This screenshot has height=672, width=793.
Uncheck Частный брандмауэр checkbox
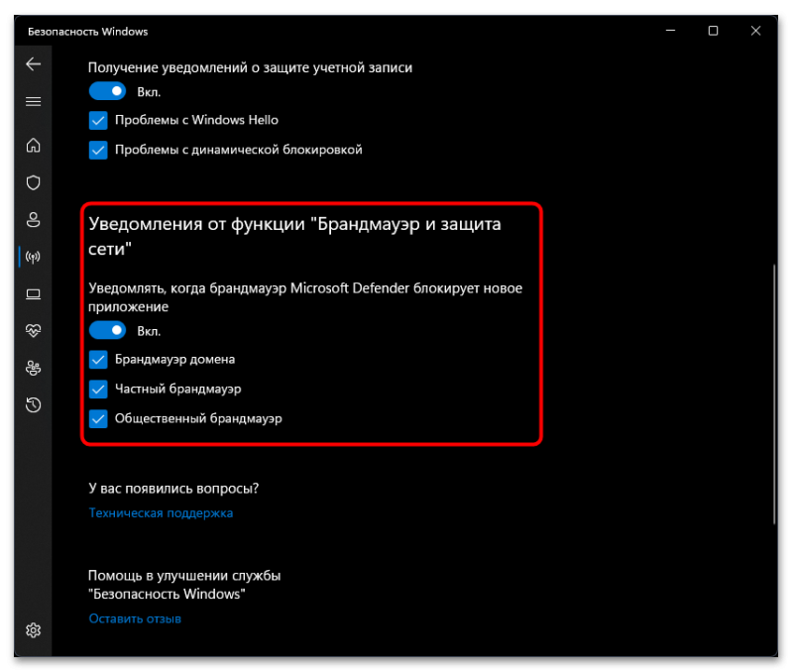[98, 390]
